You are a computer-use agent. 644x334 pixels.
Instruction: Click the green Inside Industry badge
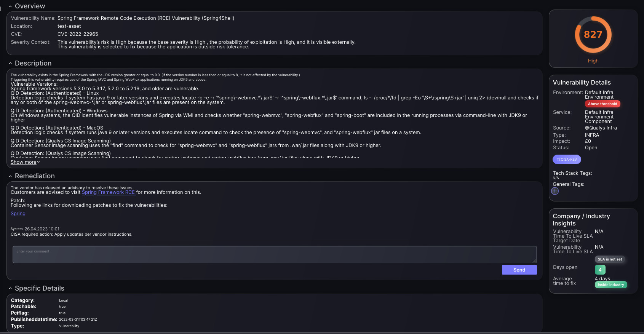[610, 285]
